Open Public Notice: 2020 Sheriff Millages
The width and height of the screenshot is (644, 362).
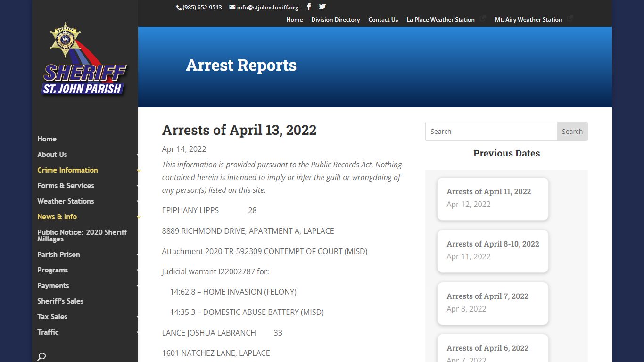coord(83,236)
